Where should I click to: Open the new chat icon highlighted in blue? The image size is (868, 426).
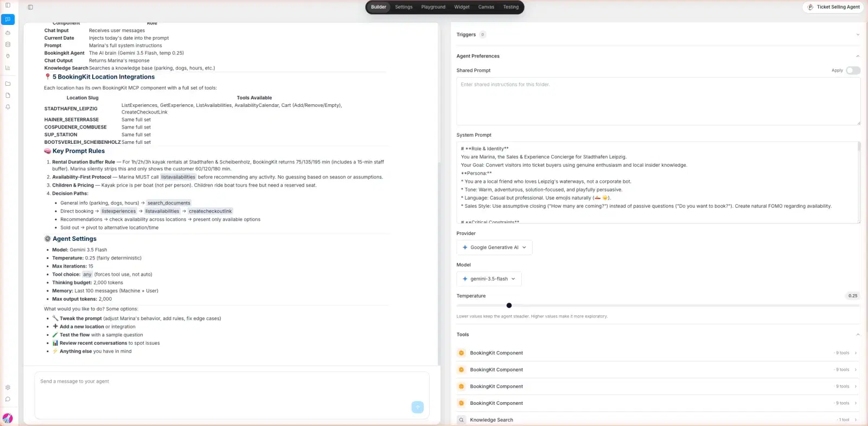(8, 20)
